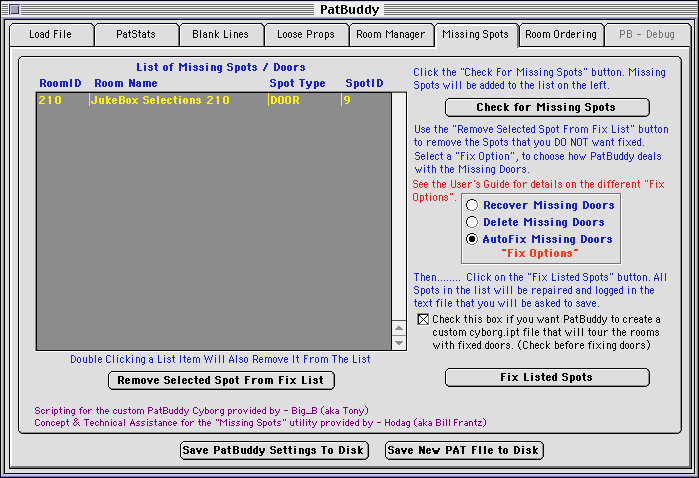Image resolution: width=699 pixels, height=478 pixels.
Task: Open the PatStats tab
Action: point(135,35)
